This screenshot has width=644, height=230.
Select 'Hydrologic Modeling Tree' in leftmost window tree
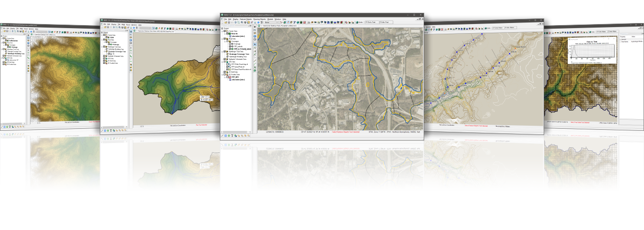click(x=16, y=53)
